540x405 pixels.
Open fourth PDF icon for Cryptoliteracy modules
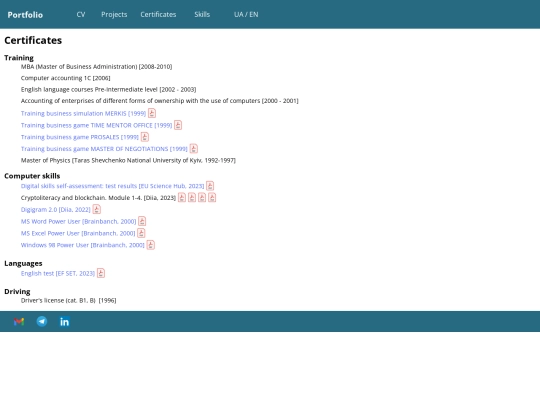(x=212, y=197)
